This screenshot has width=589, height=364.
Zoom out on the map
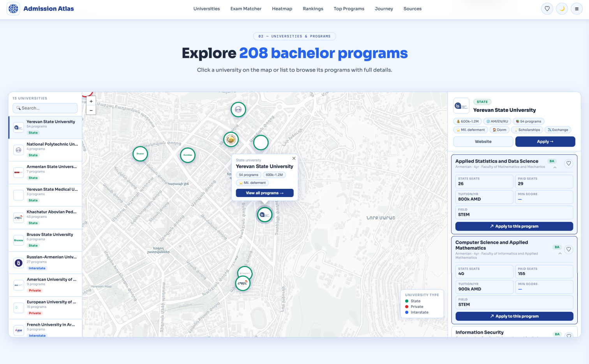click(x=91, y=110)
